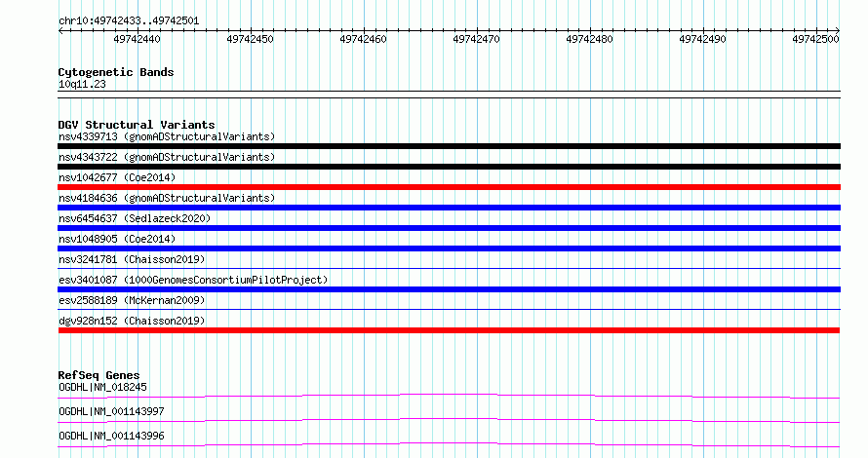Open variant dgv928n152 (Chaisson2019) label

pyautogui.click(x=132, y=321)
